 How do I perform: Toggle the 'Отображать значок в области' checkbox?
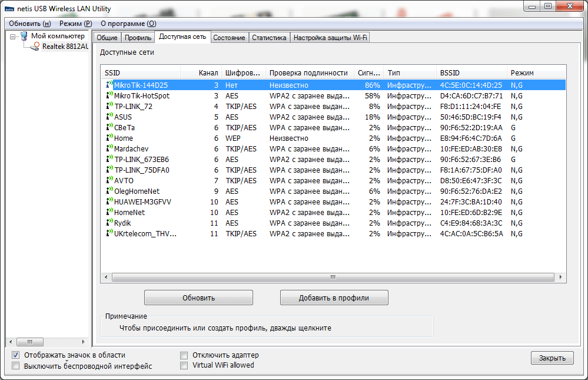[x=15, y=355]
